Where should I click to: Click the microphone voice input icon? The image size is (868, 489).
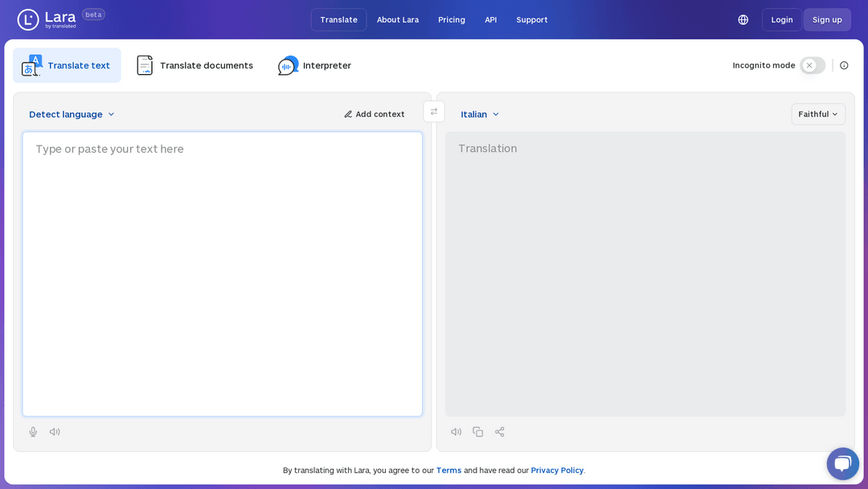pos(33,432)
